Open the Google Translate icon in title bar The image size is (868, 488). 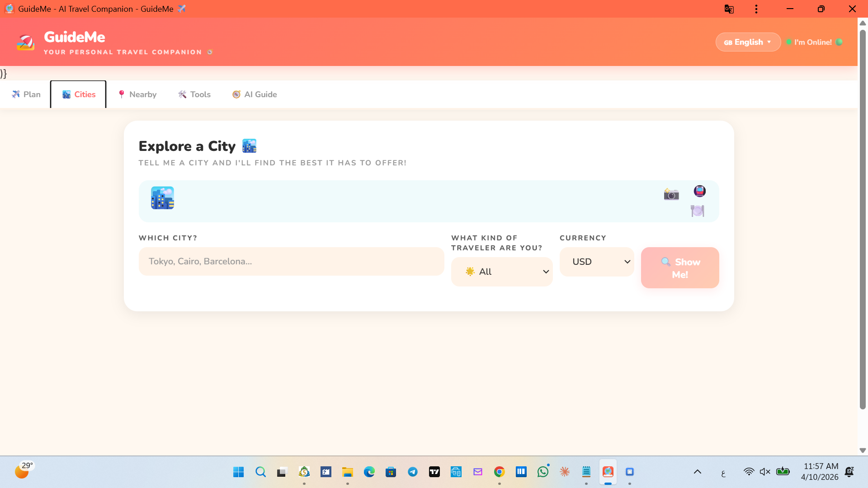click(729, 9)
